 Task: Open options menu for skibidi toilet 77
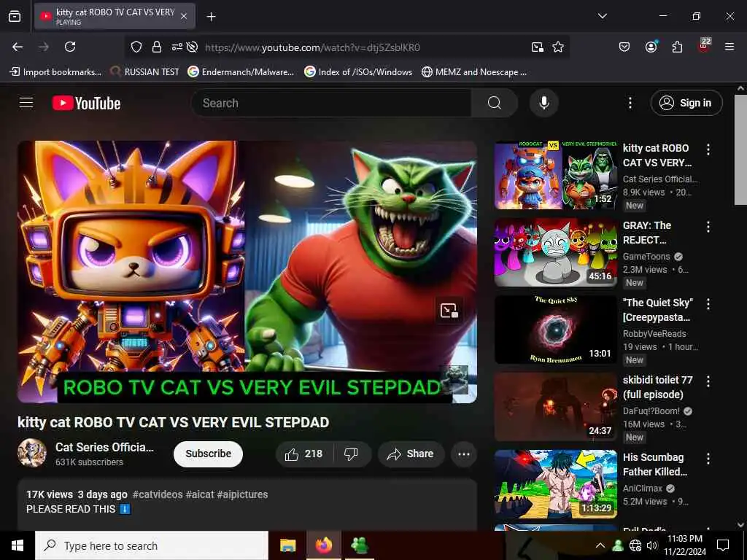point(708,381)
